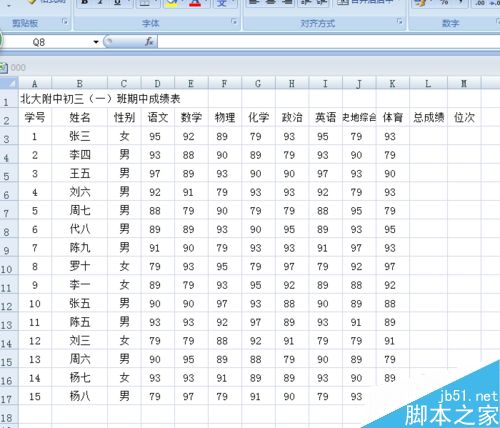Click the name cell 张五

pos(80,303)
